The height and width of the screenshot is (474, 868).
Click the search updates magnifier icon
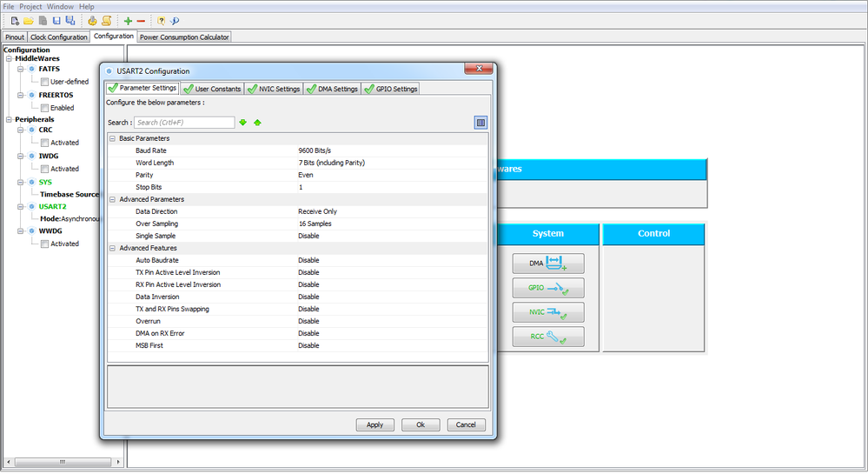click(x=175, y=21)
